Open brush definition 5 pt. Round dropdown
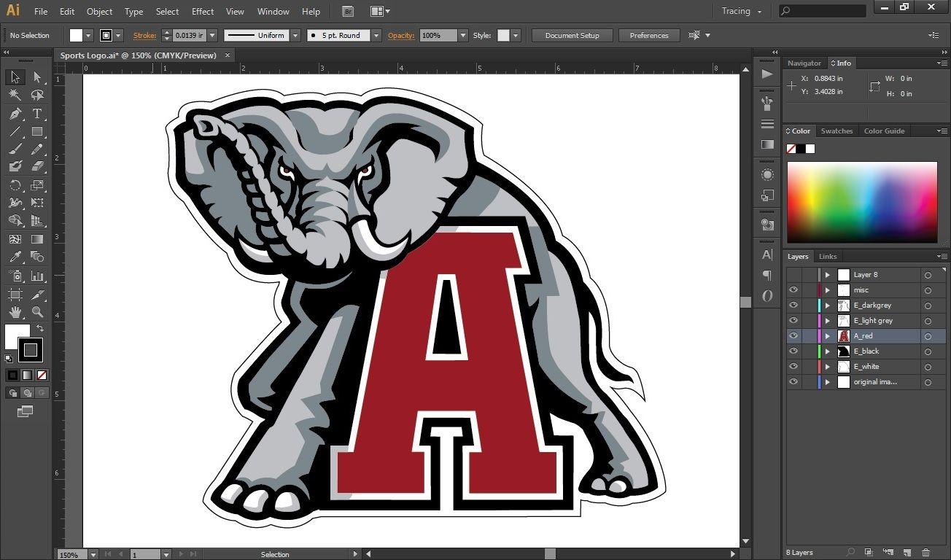951x560 pixels. click(x=376, y=35)
